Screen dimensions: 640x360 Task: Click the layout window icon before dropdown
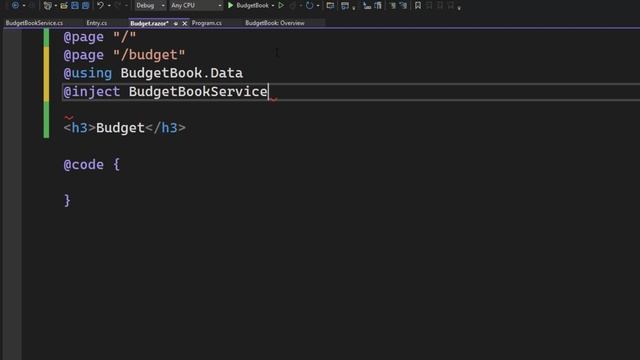click(345, 5)
